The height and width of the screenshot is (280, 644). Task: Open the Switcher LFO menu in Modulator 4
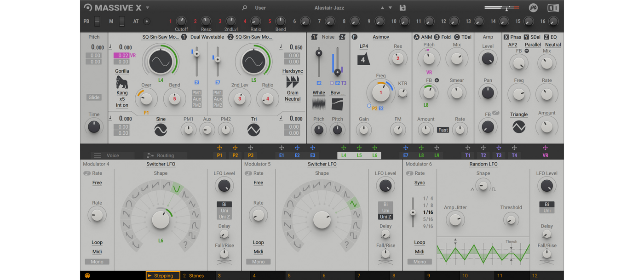tap(161, 164)
